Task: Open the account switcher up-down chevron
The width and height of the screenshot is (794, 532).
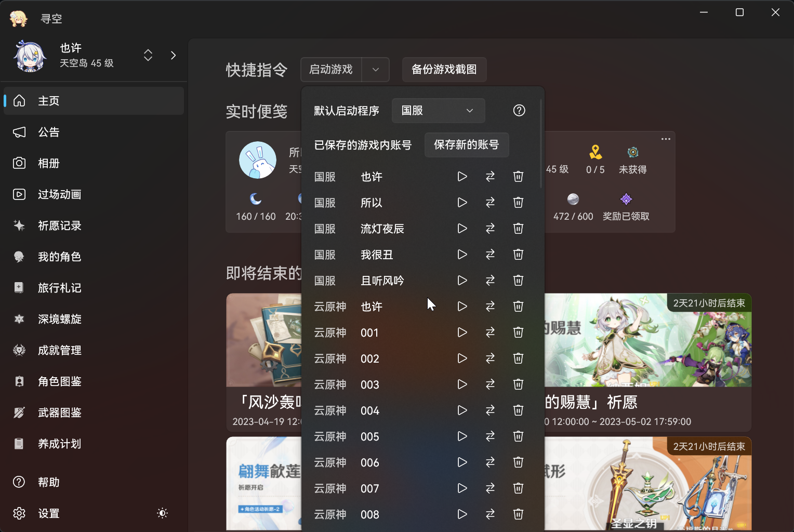Action: 148,55
